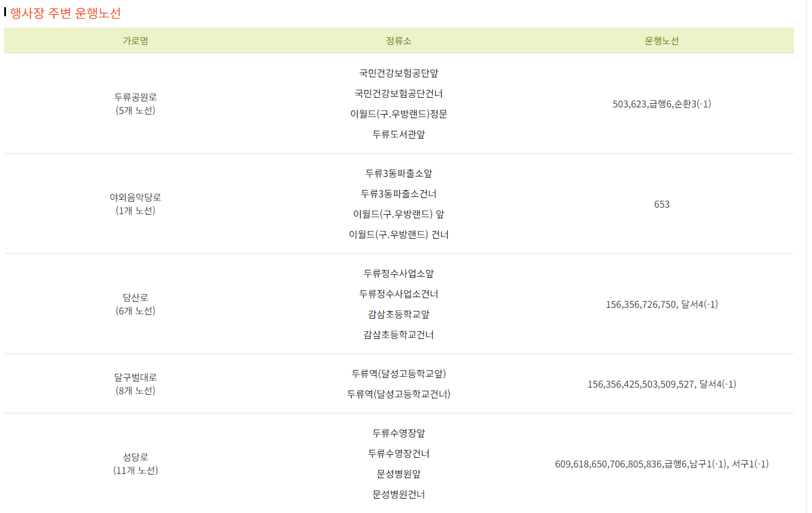Click the 두류3동파출소앞 stop

[398, 173]
